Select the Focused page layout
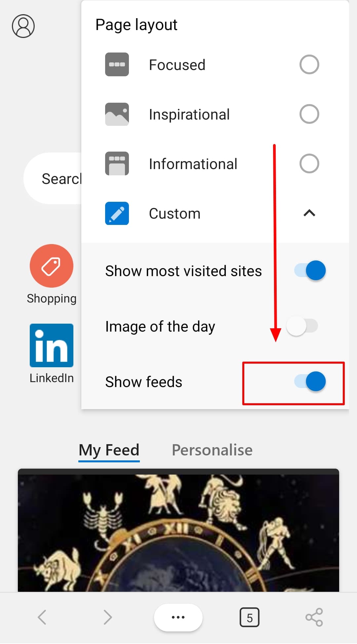This screenshot has height=644, width=357. click(x=308, y=64)
